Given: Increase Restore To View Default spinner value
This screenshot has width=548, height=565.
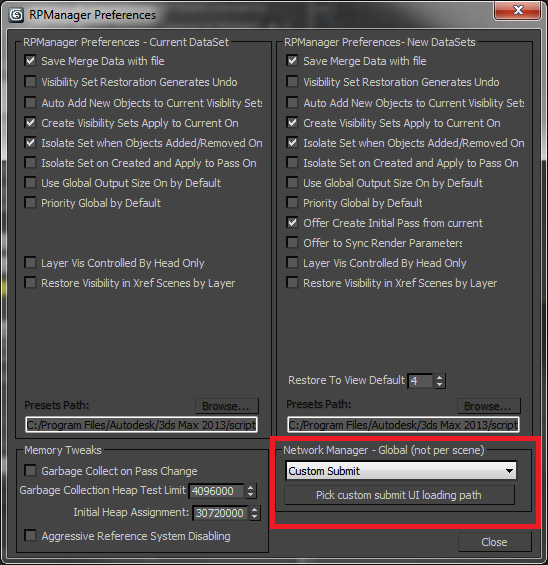Looking at the screenshot, I should point(439,377).
